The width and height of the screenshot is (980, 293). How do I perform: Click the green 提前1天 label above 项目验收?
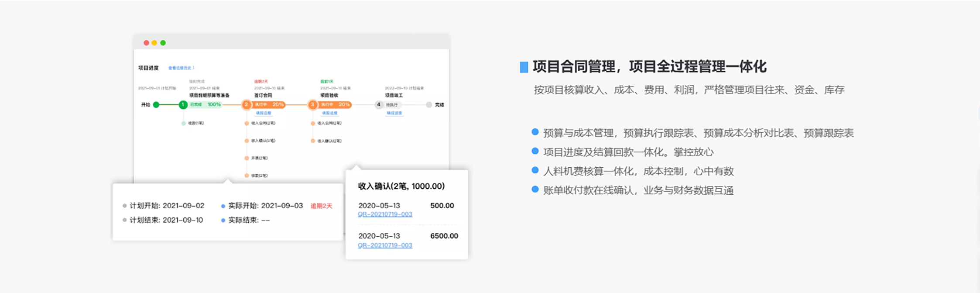click(x=327, y=82)
